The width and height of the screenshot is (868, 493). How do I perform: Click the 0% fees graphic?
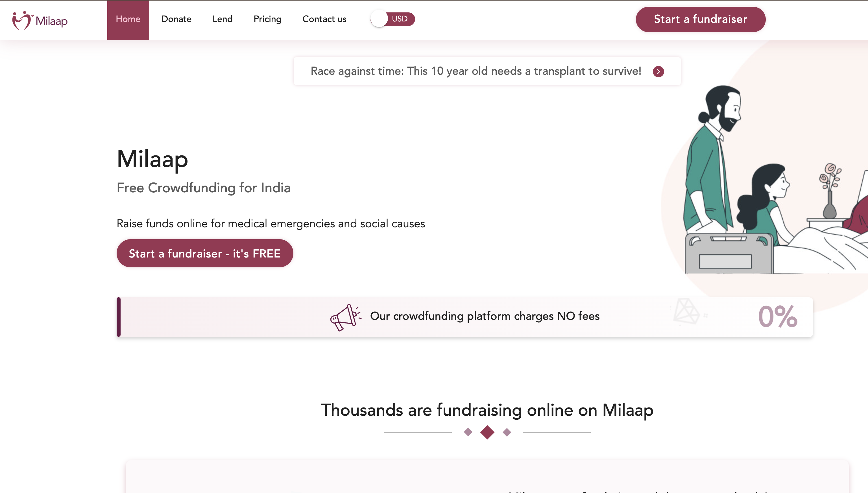tap(778, 317)
